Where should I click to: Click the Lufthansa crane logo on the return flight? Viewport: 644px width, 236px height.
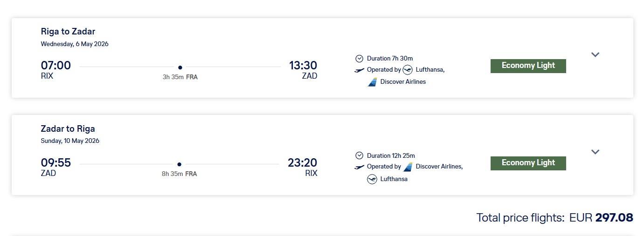pyautogui.click(x=372, y=179)
